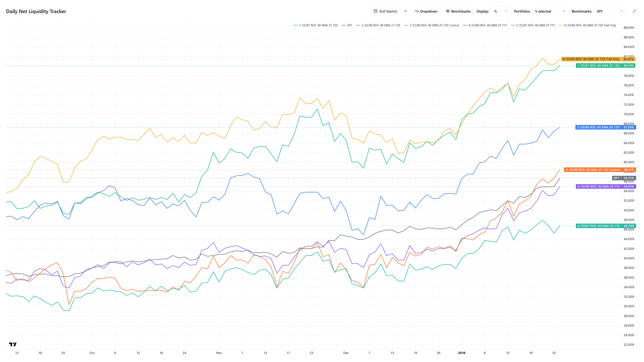Click the 2018 label on time axis
Image resolution: width=644 pixels, height=362 pixels.
(461, 353)
